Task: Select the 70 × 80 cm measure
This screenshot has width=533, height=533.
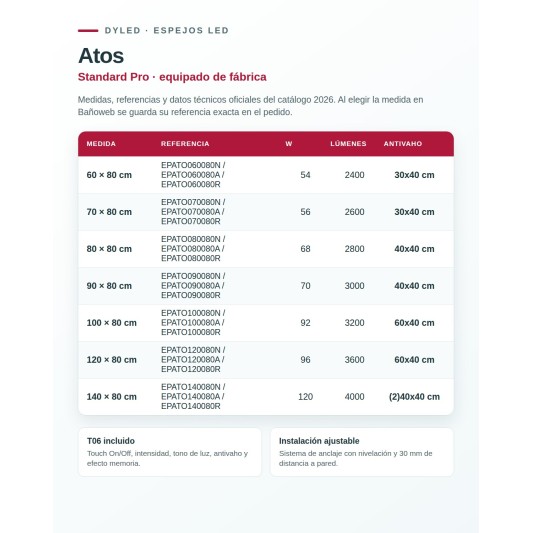Action: tap(109, 212)
